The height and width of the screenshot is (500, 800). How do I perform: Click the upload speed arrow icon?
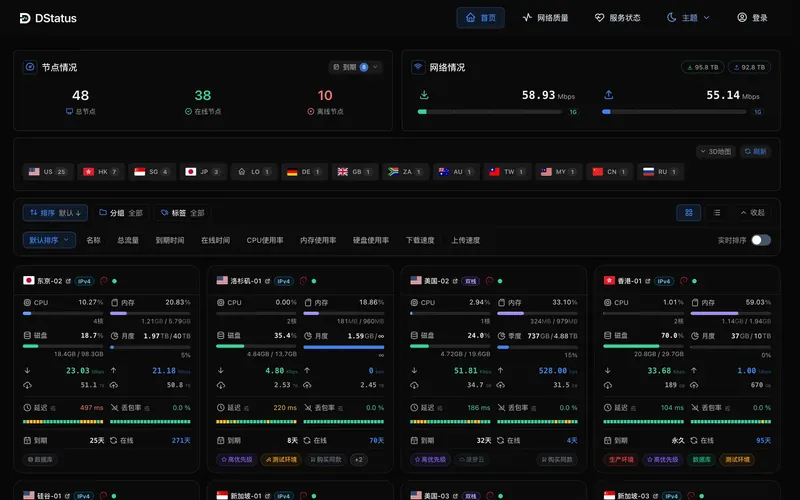(x=608, y=95)
